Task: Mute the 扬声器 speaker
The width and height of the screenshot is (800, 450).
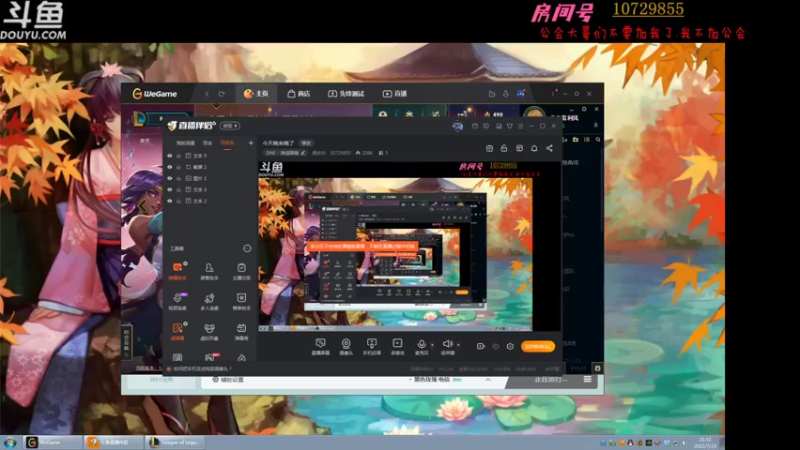Action: click(447, 346)
